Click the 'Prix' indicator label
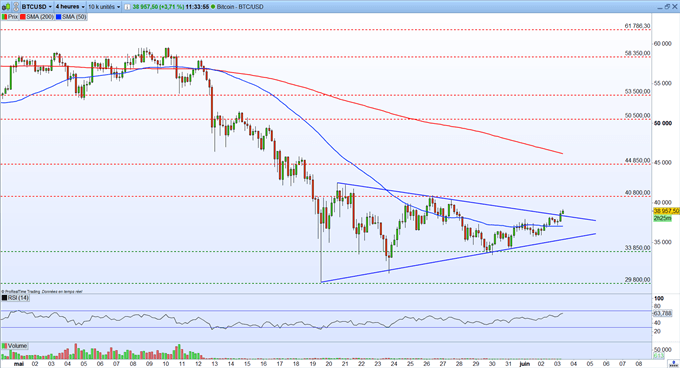This screenshot has width=680, height=368. 13,17
